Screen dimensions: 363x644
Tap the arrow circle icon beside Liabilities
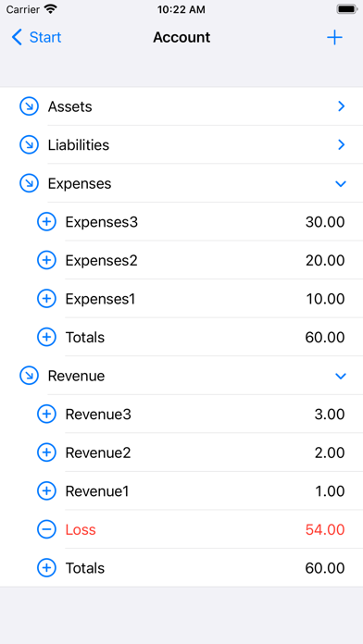point(29,145)
